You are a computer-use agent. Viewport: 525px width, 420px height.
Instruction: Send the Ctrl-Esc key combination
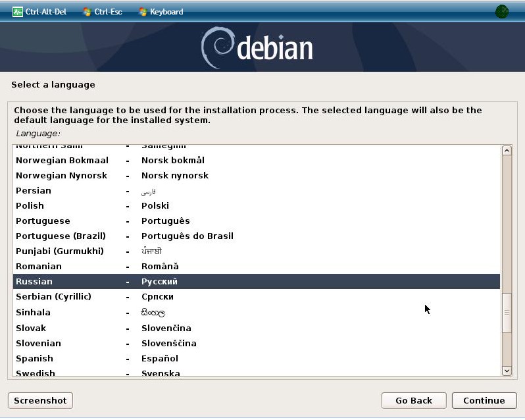click(x=103, y=12)
